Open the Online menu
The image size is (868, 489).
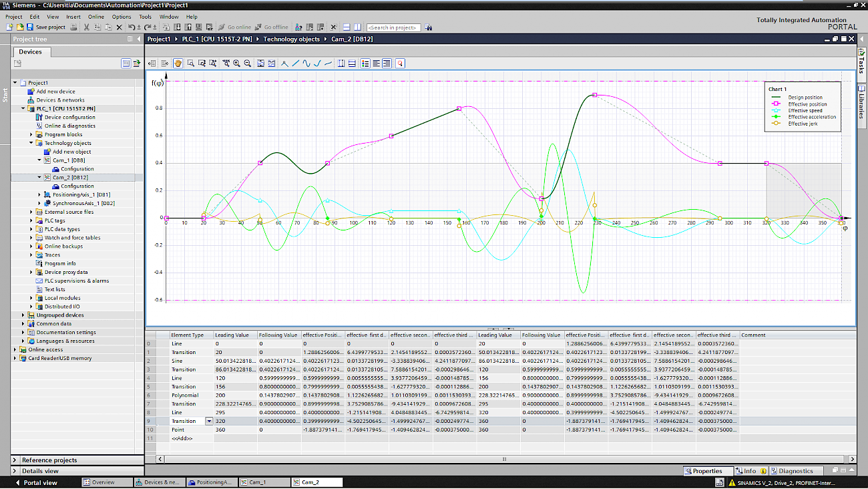point(96,17)
